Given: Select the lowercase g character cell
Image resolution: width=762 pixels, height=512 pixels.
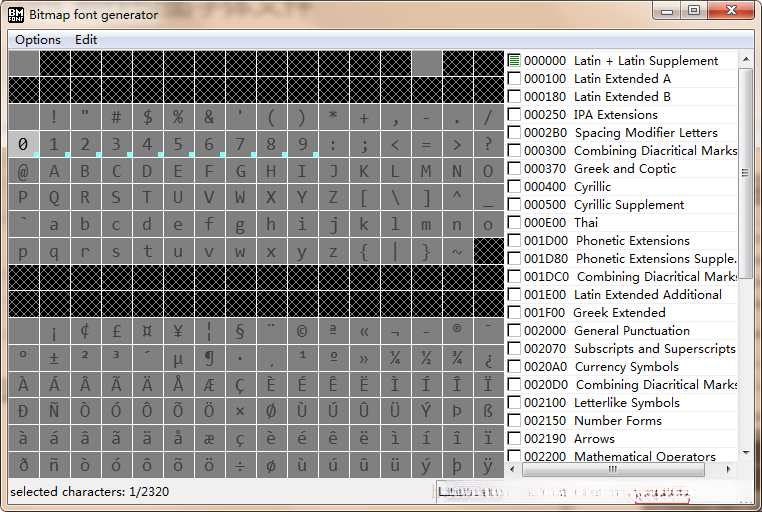Looking at the screenshot, I should click(x=241, y=224).
